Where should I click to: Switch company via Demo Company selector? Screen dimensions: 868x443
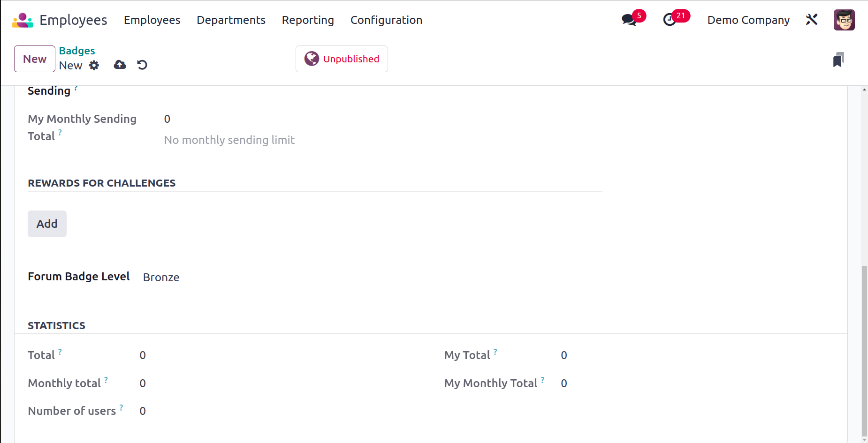tap(748, 20)
